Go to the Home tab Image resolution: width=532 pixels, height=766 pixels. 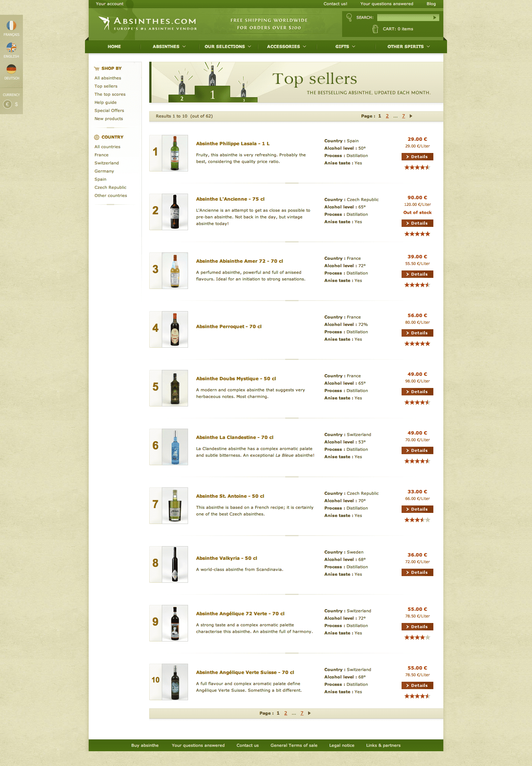tap(114, 47)
